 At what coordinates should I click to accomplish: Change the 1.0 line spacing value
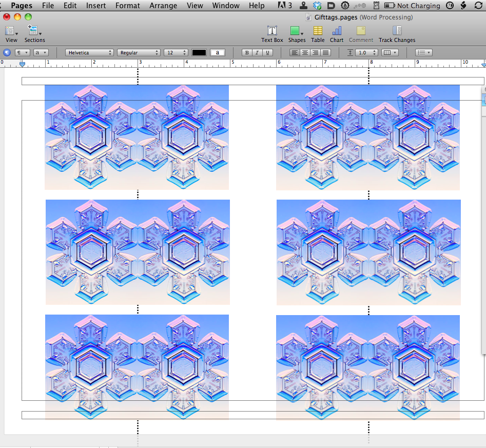[x=366, y=53]
